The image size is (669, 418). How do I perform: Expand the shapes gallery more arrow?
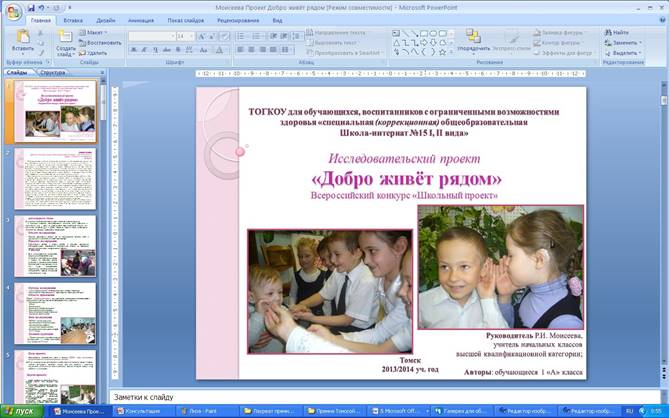click(x=452, y=52)
